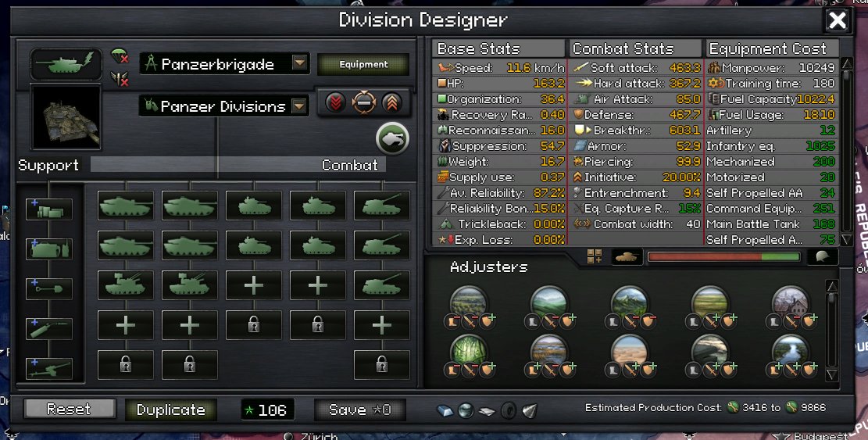This screenshot has width=868, height=440.
Task: Click the chromium sphere resource icon
Action: point(466,410)
